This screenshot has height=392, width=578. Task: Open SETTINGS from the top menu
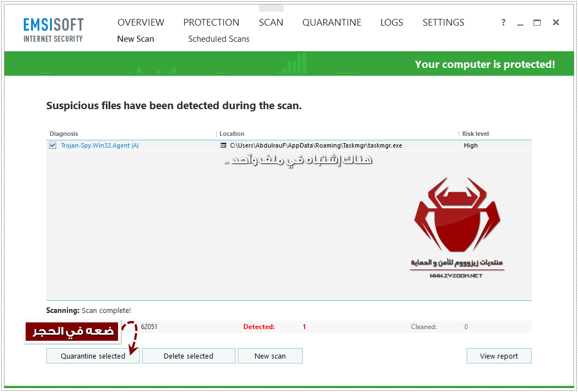click(x=443, y=22)
